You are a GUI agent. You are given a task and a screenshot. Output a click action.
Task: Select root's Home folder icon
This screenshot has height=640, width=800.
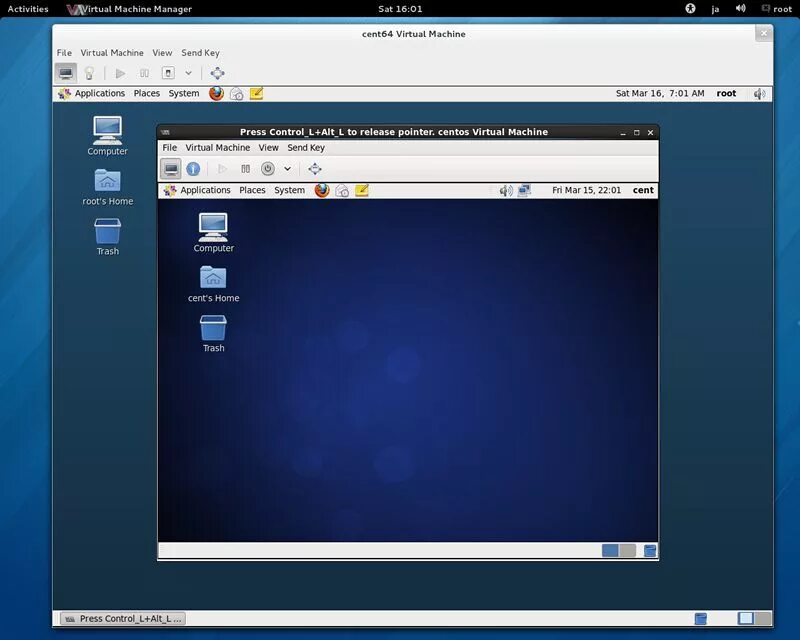107,187
